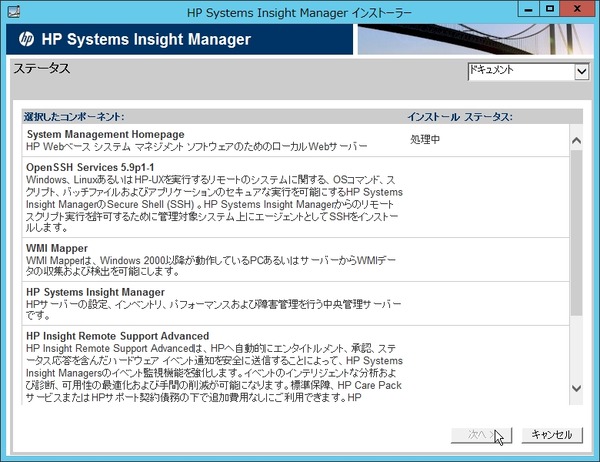This screenshot has height=462, width=600.
Task: Maximize the installer window
Action: (x=550, y=9)
